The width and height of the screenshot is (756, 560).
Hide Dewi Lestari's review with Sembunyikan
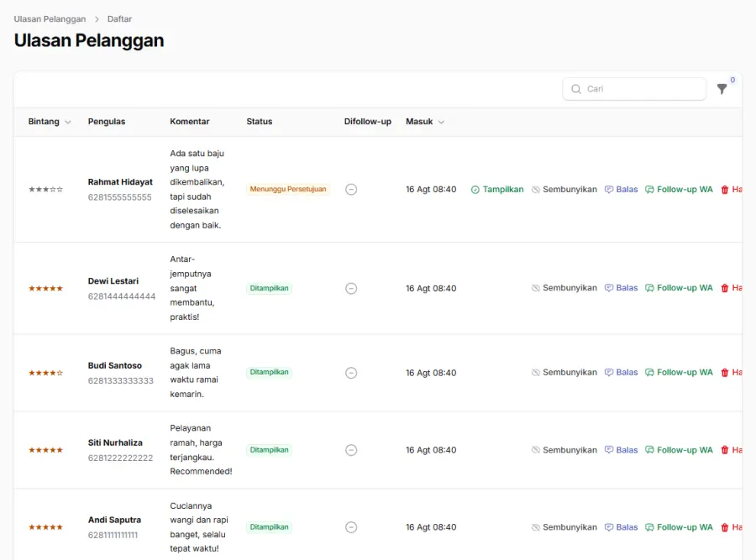pyautogui.click(x=564, y=288)
